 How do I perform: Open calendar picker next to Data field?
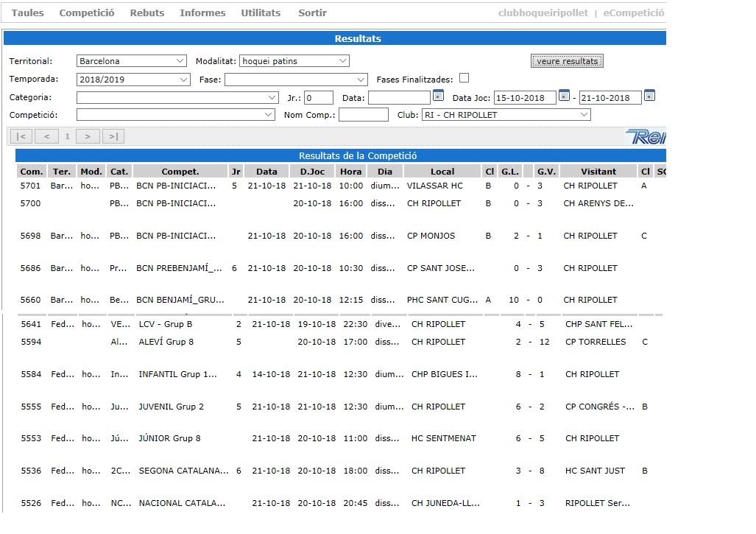click(438, 96)
